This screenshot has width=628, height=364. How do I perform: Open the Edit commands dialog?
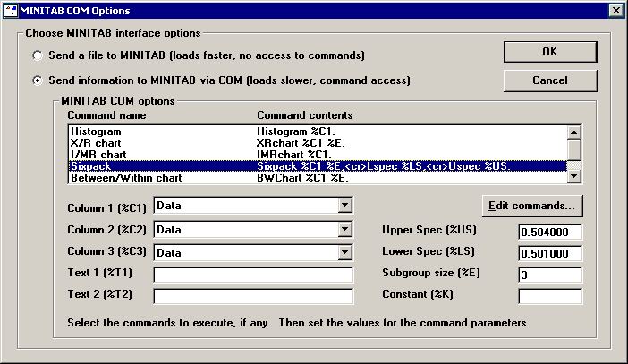pyautogui.click(x=533, y=206)
